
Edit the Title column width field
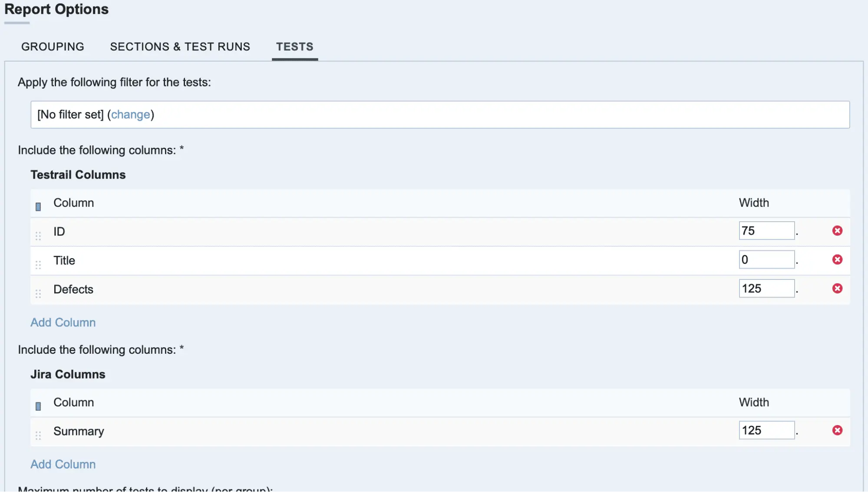point(767,259)
